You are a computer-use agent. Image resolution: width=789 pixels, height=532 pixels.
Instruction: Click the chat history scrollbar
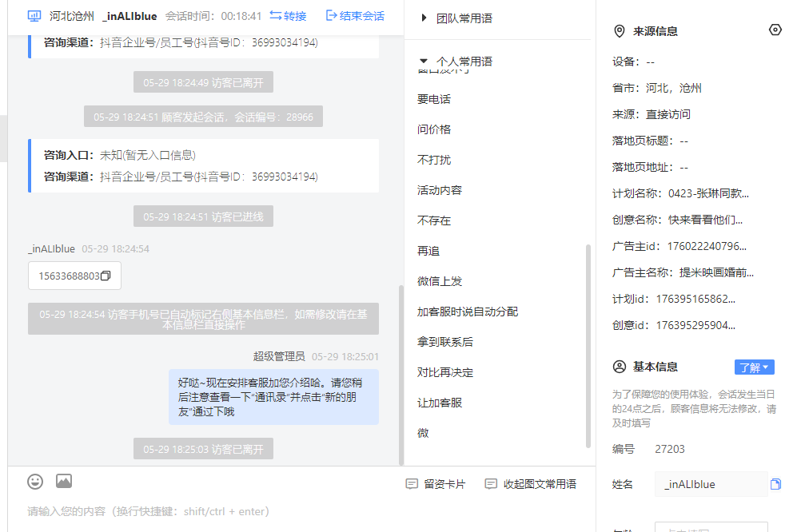tap(401, 375)
